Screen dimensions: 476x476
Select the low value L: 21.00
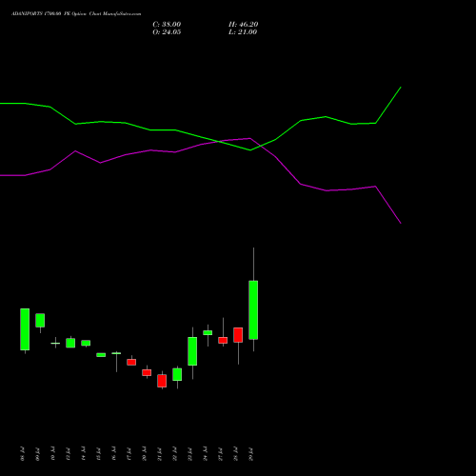(243, 32)
